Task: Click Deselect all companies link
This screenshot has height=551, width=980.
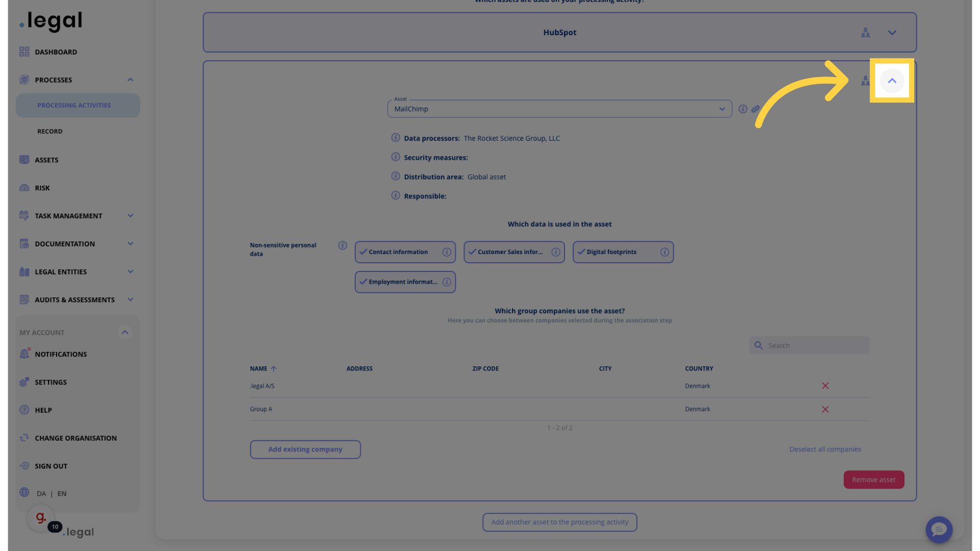Action: (825, 449)
